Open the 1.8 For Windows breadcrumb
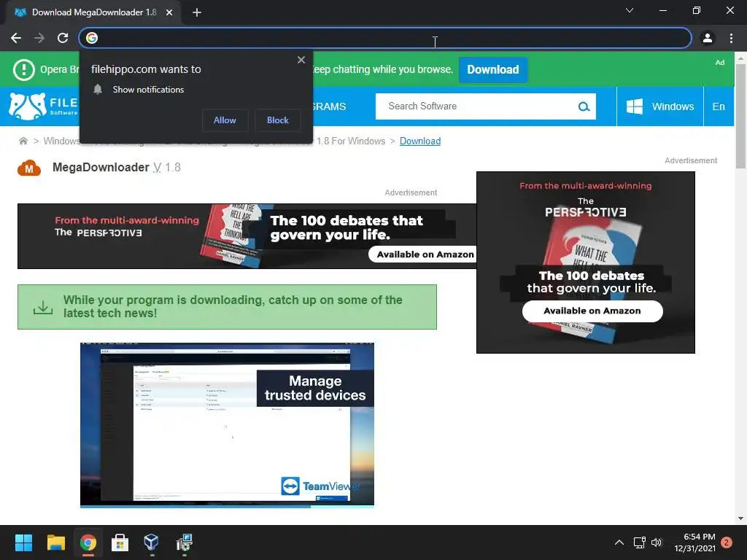 tap(351, 141)
